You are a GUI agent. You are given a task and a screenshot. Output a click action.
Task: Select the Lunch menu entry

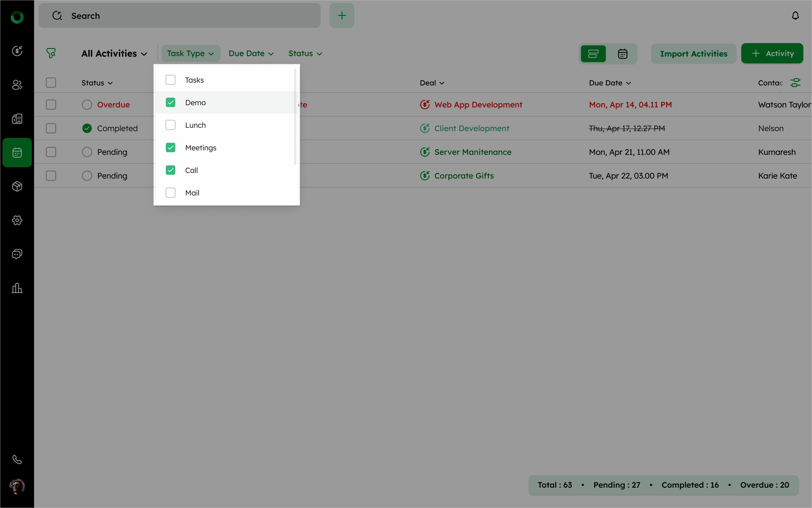pos(195,125)
